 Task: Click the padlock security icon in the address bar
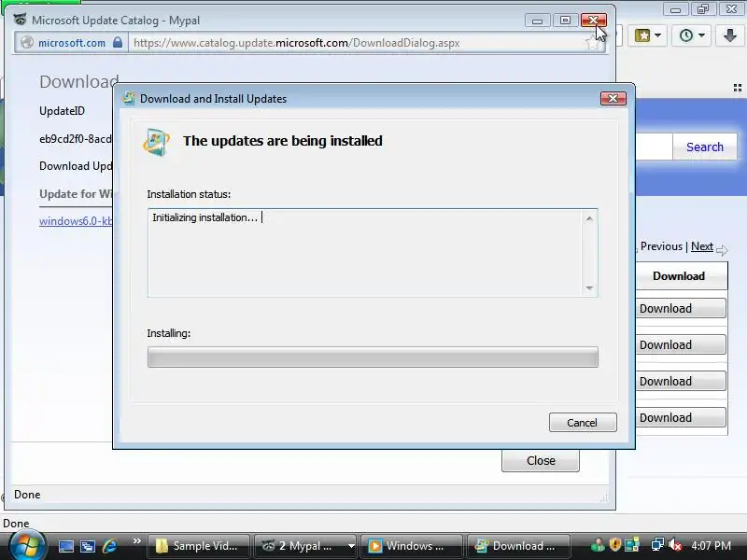(118, 42)
